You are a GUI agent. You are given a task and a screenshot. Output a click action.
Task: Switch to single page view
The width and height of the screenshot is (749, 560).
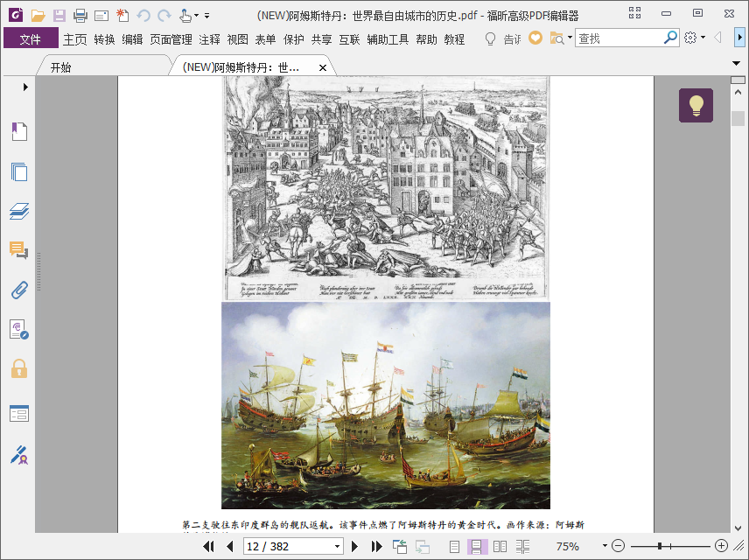(454, 546)
